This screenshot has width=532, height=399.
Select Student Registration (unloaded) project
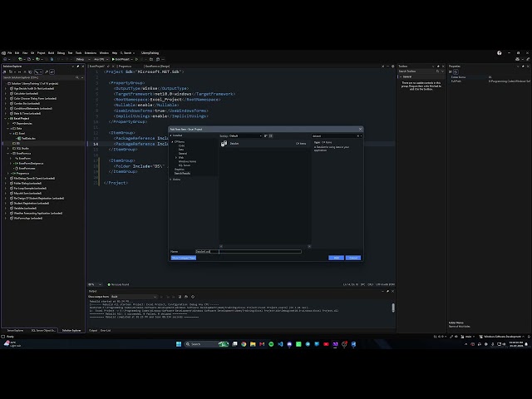32,203
